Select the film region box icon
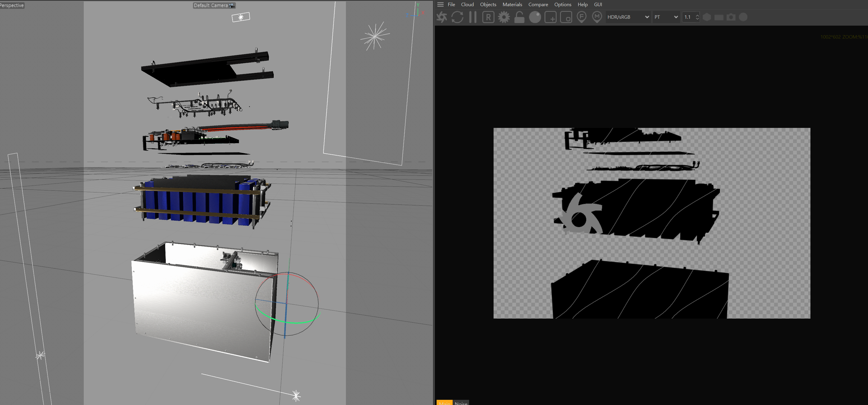 [566, 17]
